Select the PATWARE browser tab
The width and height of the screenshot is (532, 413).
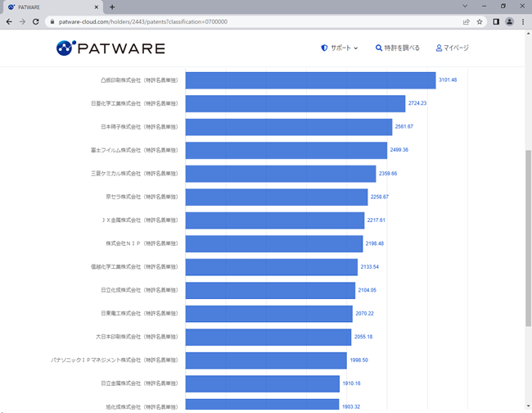click(52, 7)
